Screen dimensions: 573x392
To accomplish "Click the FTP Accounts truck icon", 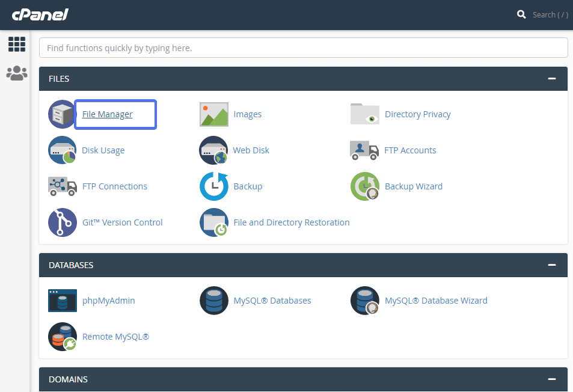I will click(364, 150).
